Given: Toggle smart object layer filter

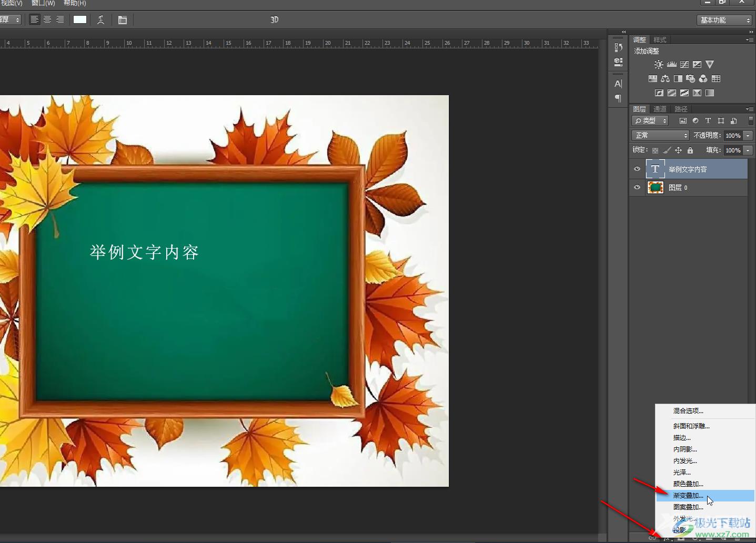Looking at the screenshot, I should [x=733, y=121].
